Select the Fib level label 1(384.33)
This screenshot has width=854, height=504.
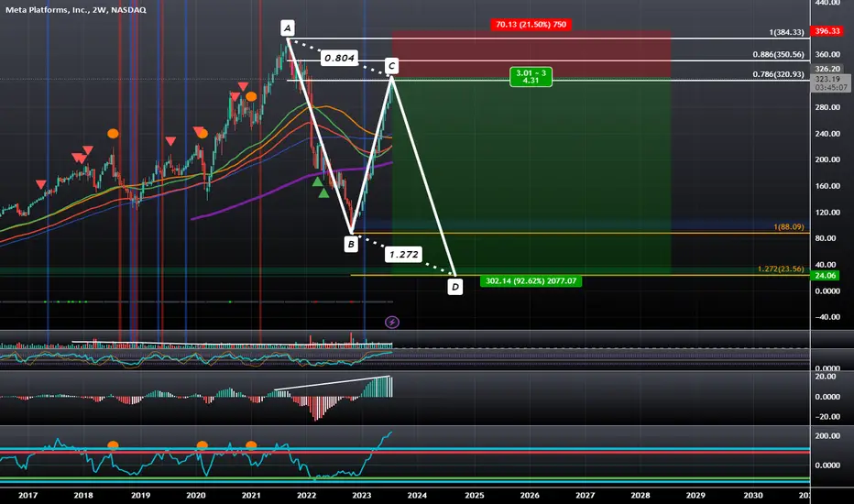(786, 32)
